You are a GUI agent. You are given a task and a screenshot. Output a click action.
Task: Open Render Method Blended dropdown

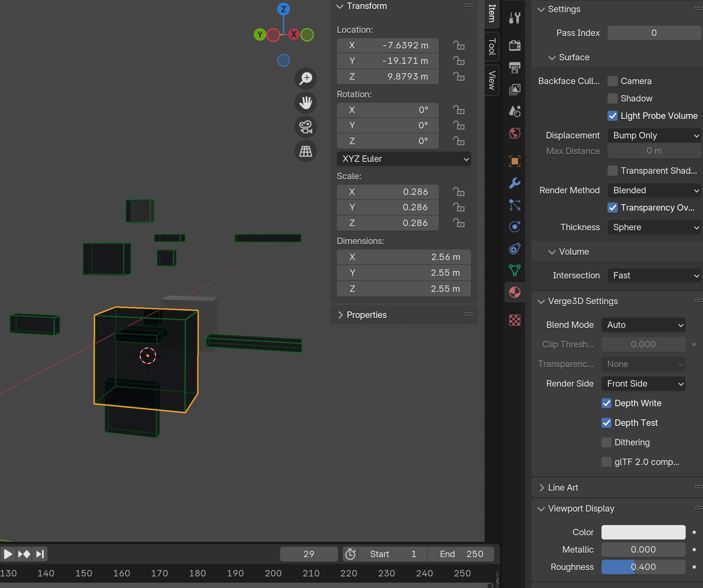coord(654,190)
